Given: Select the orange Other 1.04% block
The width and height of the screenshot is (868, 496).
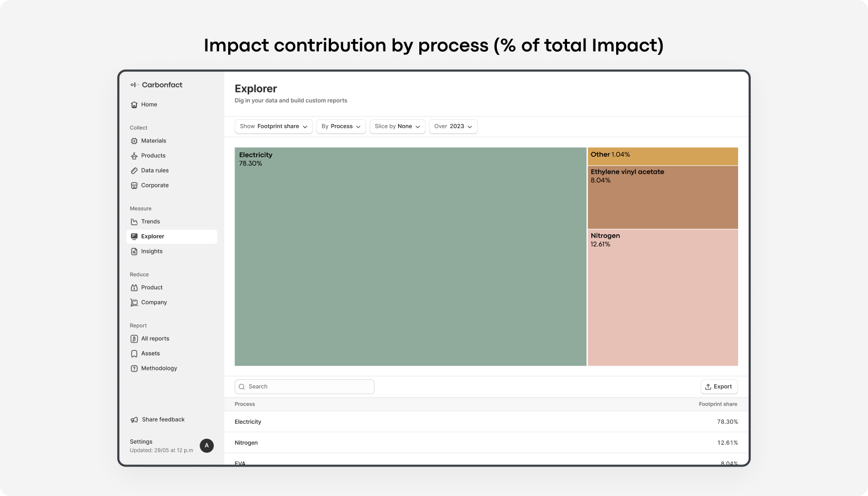Looking at the screenshot, I should (x=663, y=156).
